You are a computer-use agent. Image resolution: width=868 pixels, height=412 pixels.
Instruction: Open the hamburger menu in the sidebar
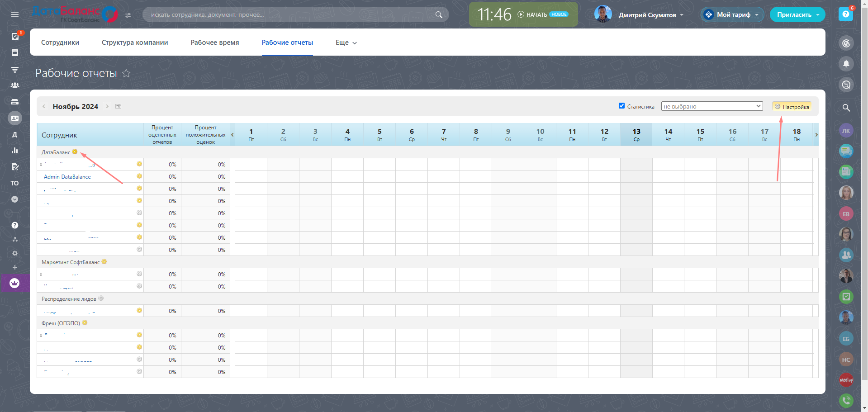[15, 14]
